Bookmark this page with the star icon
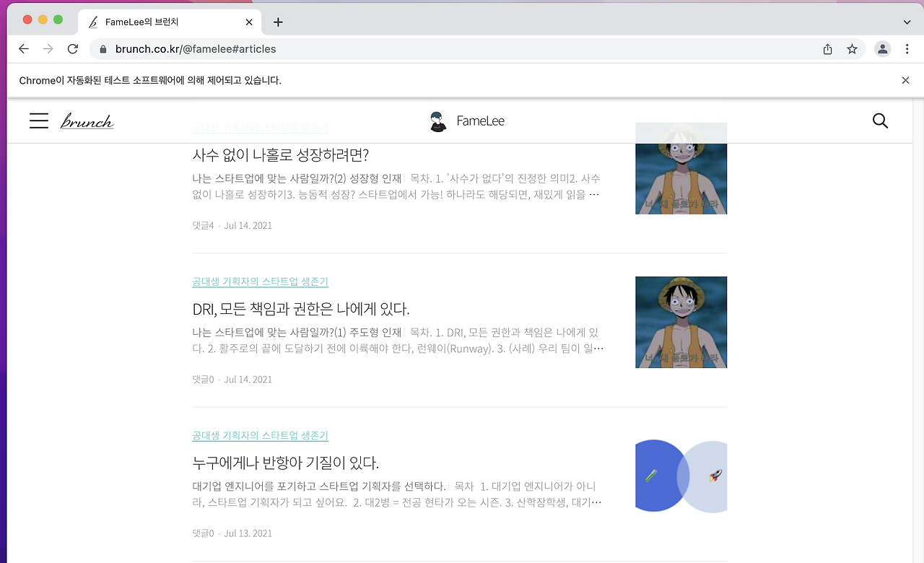Viewport: 924px width, 563px height. 853,49
